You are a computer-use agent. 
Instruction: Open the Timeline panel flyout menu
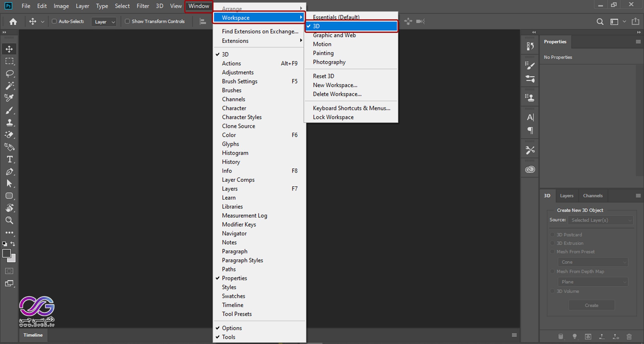tap(514, 335)
